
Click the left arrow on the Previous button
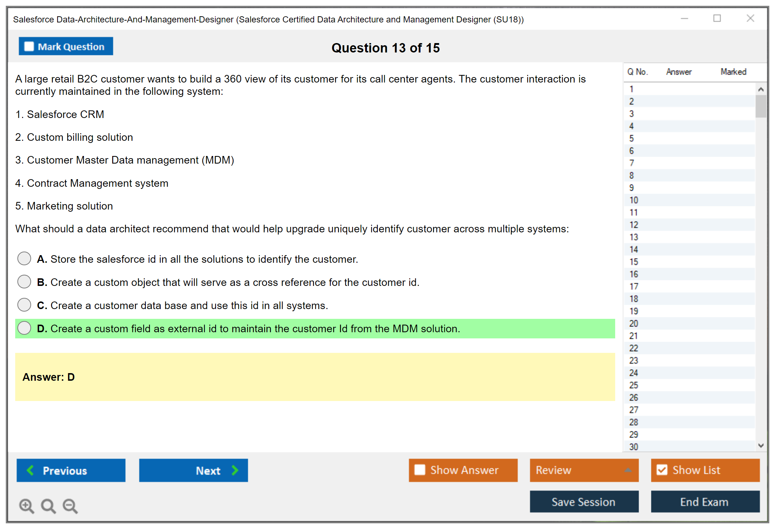tap(31, 470)
